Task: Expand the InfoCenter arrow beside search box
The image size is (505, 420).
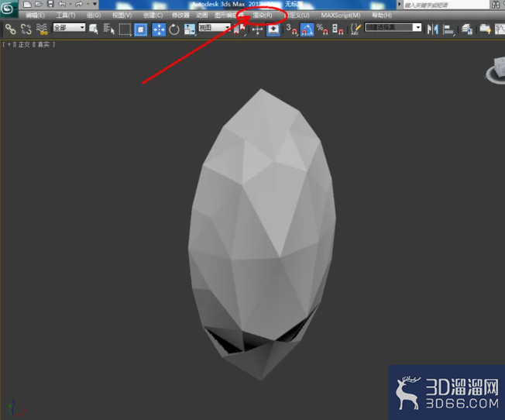Action: point(400,5)
